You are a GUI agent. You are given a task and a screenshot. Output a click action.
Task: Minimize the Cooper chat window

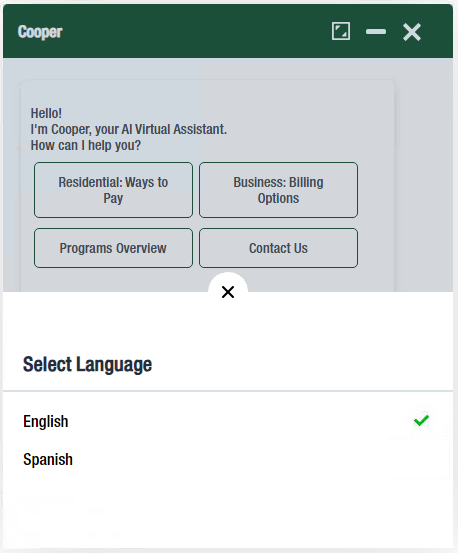coord(375,32)
